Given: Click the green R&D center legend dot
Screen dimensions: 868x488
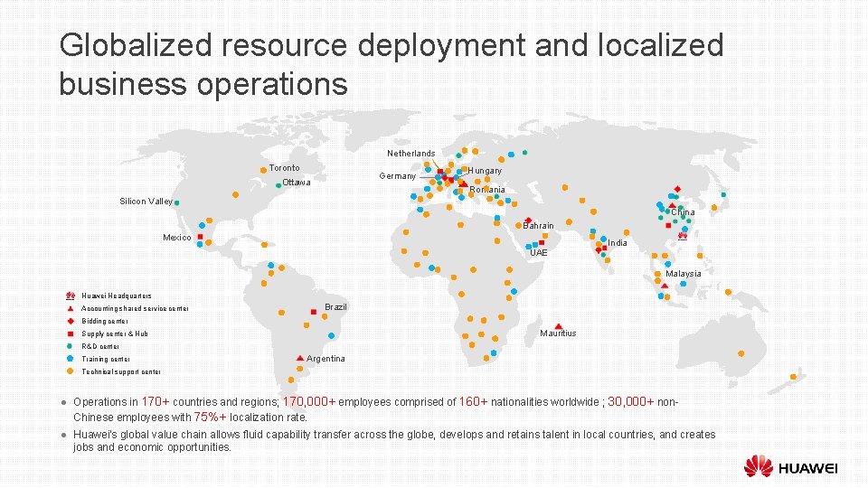Looking at the screenshot, I should click(x=71, y=346).
